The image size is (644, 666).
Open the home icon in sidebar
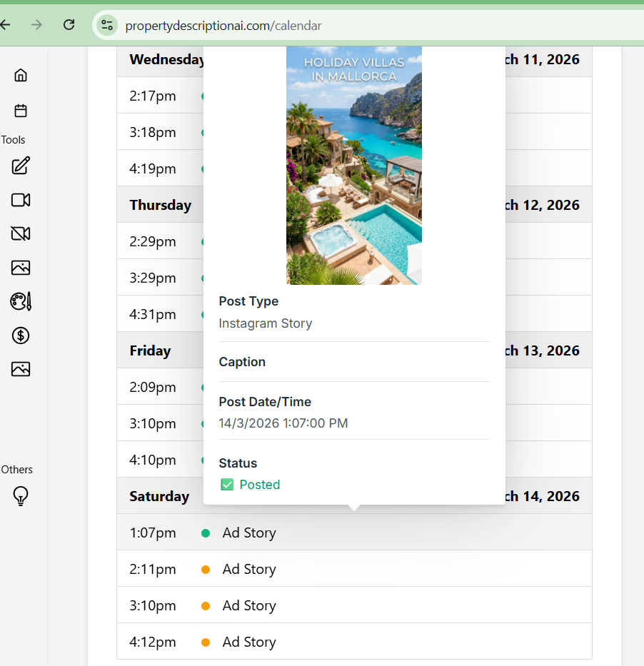(x=21, y=75)
